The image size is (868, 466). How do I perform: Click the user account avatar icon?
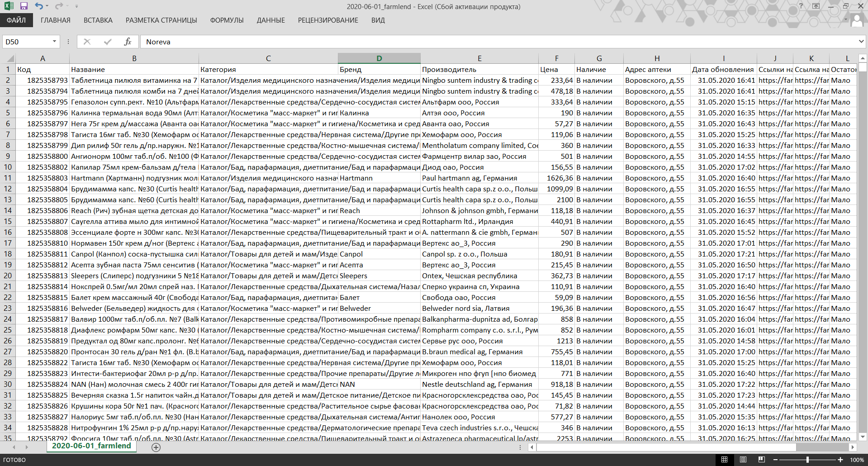(857, 21)
